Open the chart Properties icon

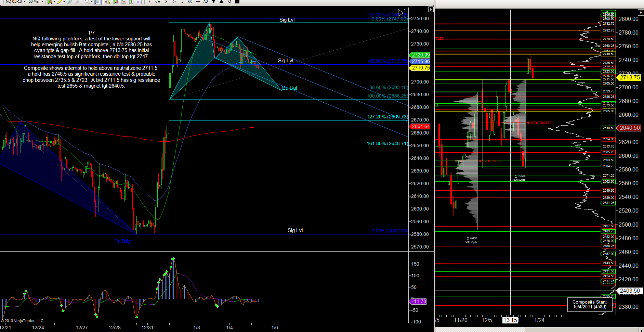[139, 2]
